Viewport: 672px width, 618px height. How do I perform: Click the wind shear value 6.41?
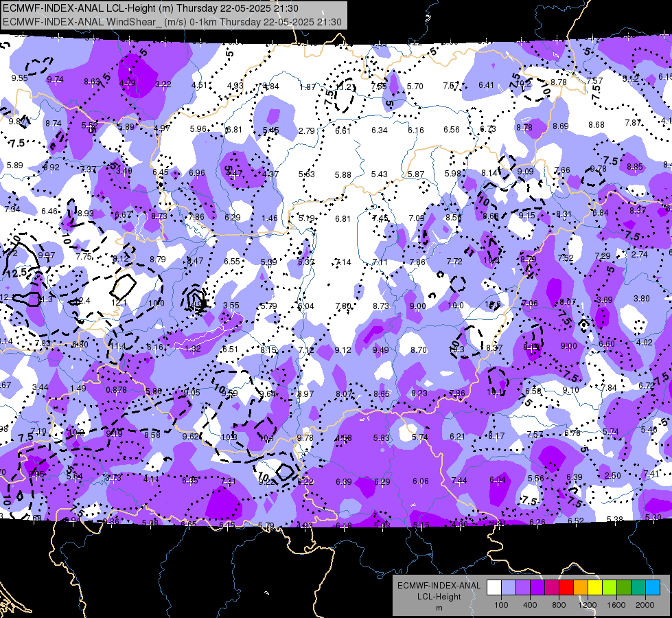point(486,85)
